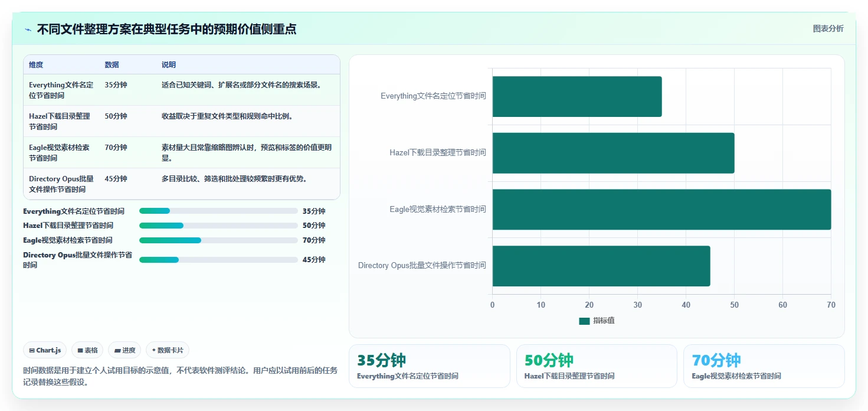Click the 70分钟 value beside the progress bar
This screenshot has height=411, width=868.
(314, 240)
